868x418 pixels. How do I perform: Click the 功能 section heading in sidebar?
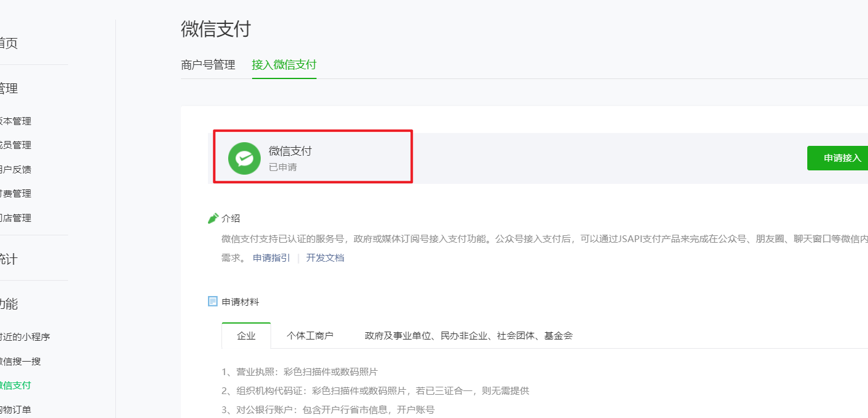pyautogui.click(x=9, y=304)
